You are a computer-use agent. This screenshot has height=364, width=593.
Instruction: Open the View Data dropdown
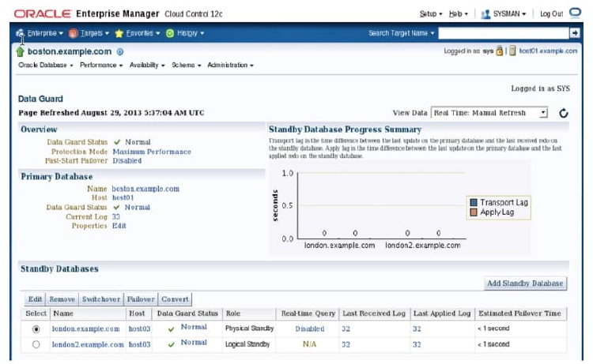click(489, 113)
